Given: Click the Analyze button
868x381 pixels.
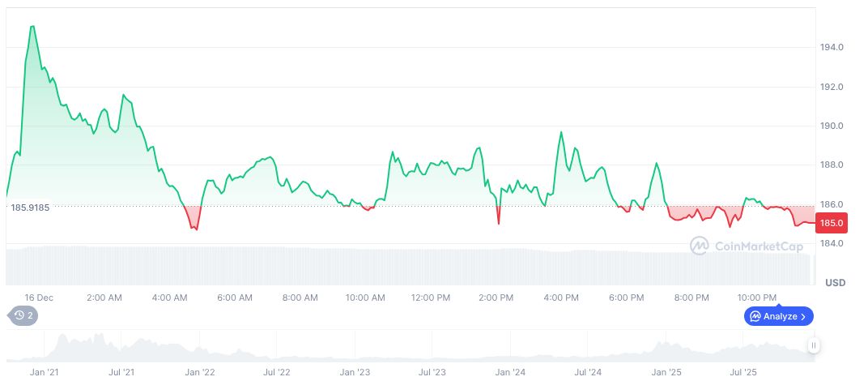Looking at the screenshot, I should (778, 316).
